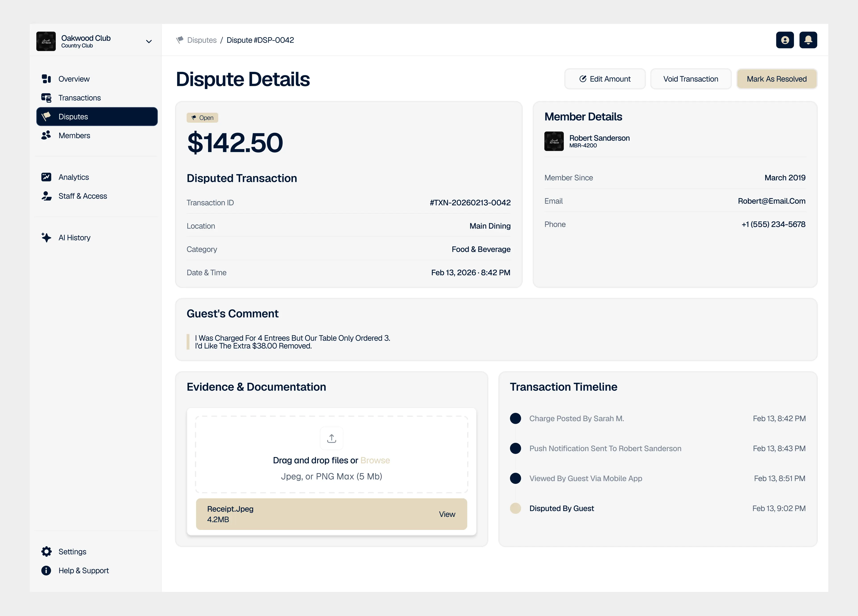View the Receipt.Jpeg attachment
The height and width of the screenshot is (616, 858).
click(447, 514)
